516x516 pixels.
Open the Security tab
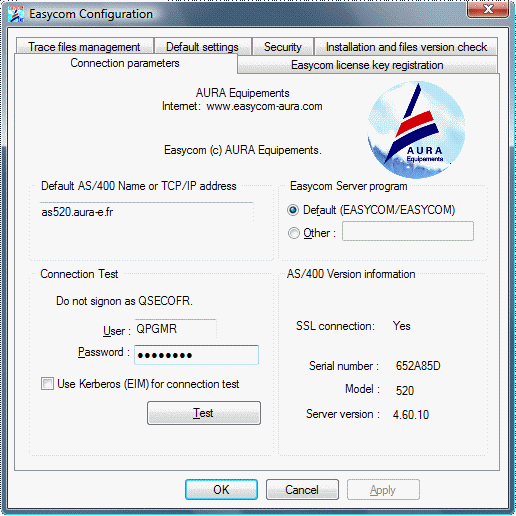pos(283,46)
